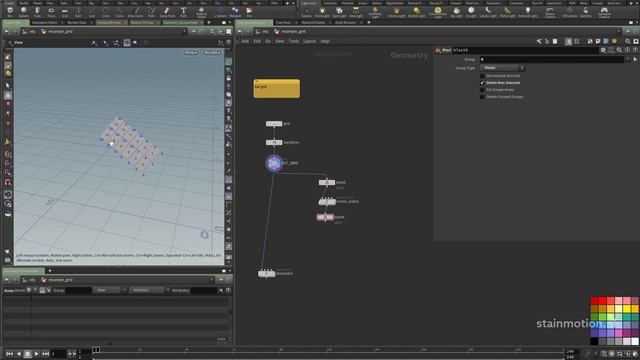Add an Ambient Light from shelf

[528, 11]
